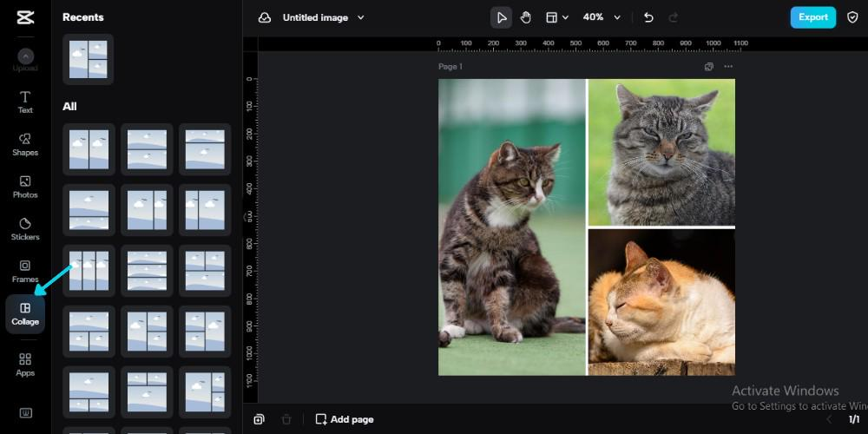Screen dimensions: 868x434
Task: Click the undo arrow
Action: point(648,17)
